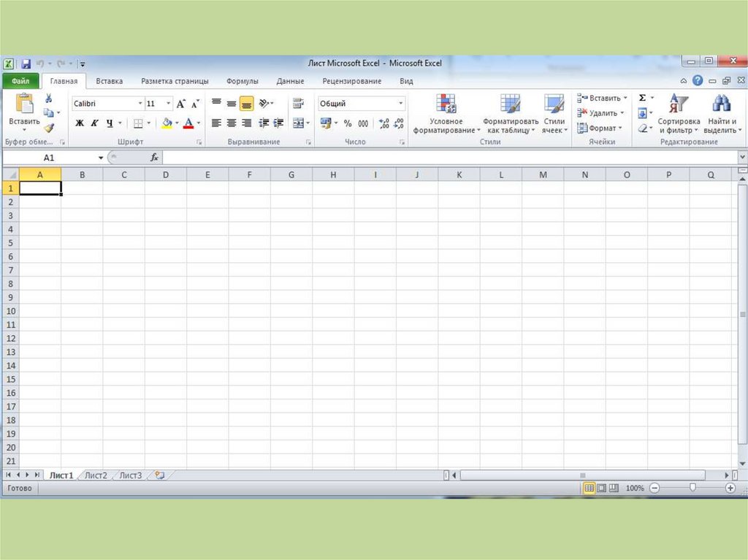Open the Calibri font name dropdown

coord(140,104)
